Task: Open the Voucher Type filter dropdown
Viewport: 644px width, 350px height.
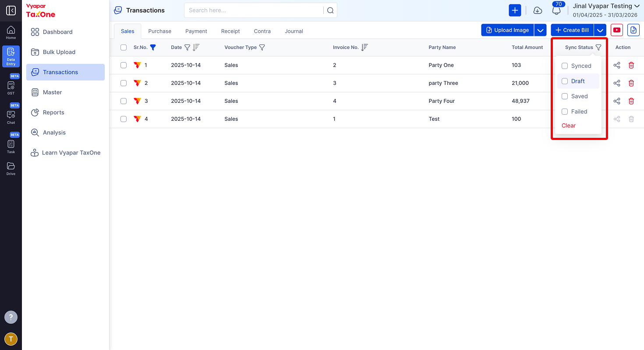Action: pos(262,47)
